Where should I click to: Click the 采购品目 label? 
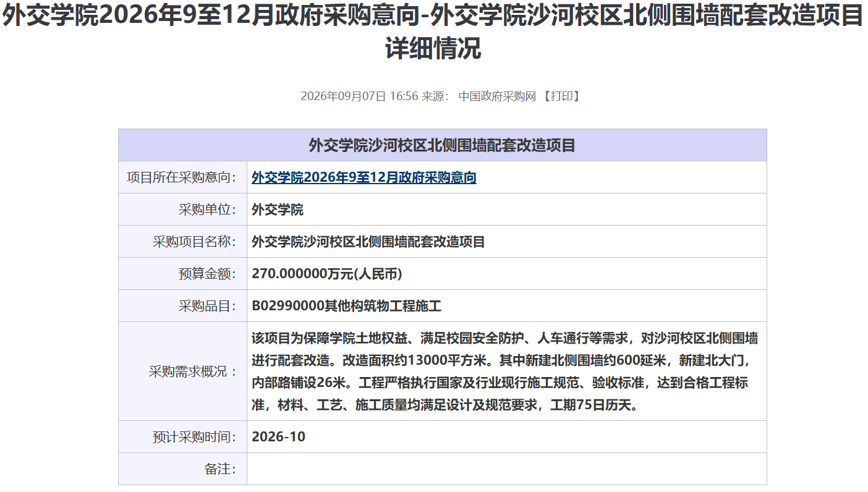click(208, 306)
